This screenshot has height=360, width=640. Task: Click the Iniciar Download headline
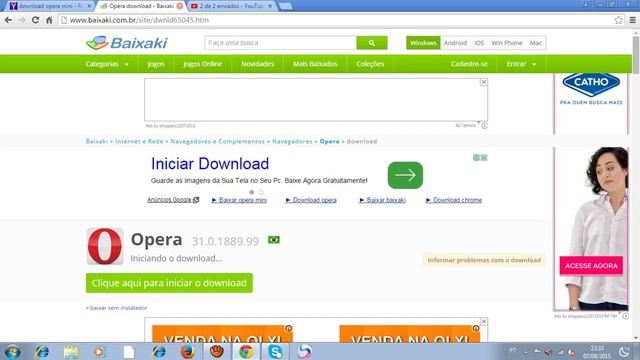click(x=210, y=164)
